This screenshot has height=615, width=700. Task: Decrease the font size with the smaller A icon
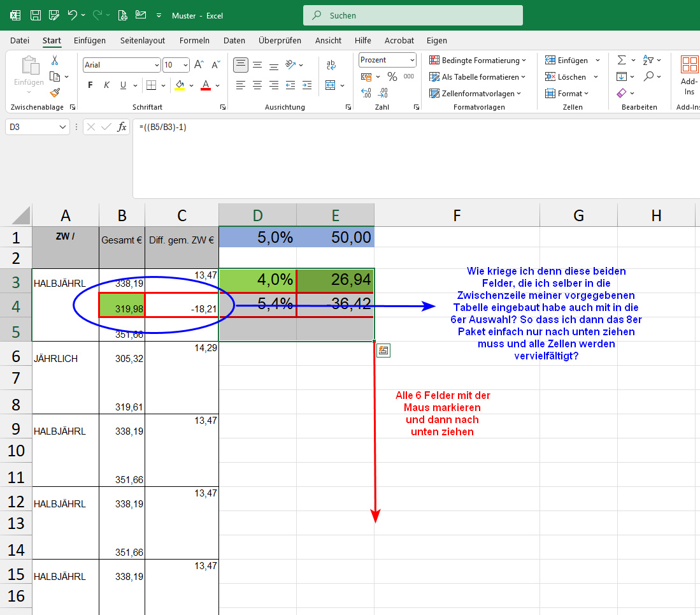tap(216, 65)
